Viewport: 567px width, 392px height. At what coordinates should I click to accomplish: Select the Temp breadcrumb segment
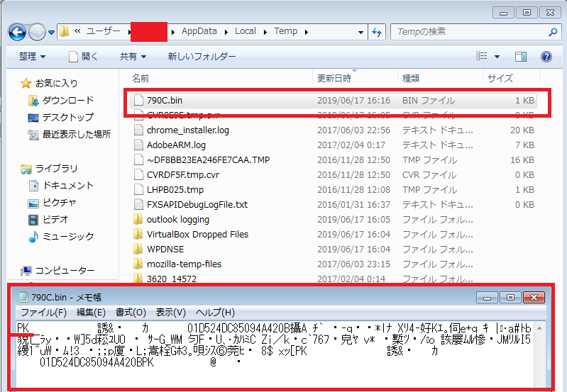285,31
